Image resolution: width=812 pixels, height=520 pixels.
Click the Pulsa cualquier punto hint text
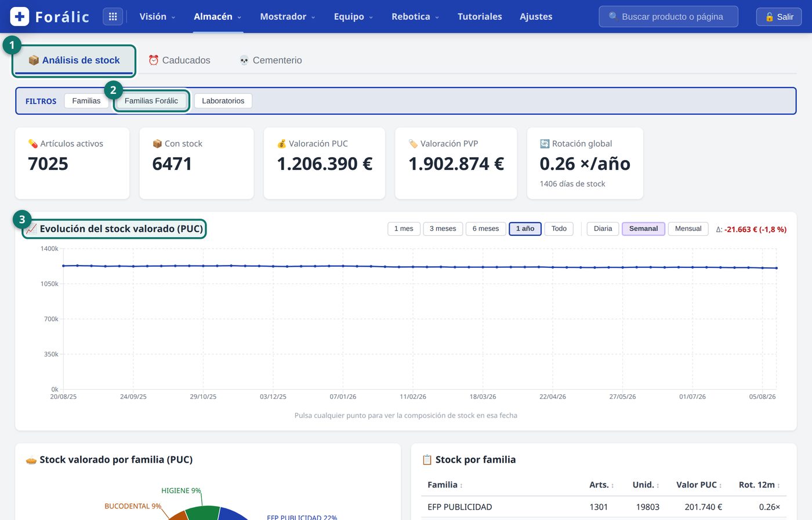click(406, 416)
